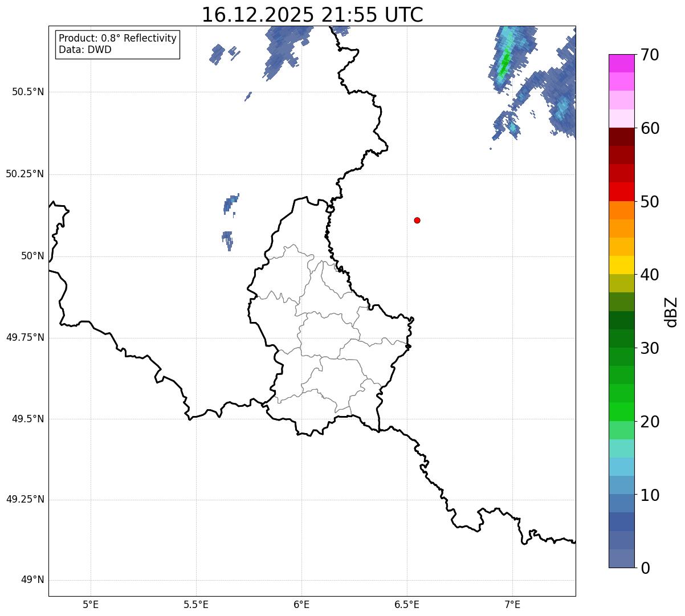Select the 49.25°N latitude label
Screen dimensions: 685x616
point(25,499)
